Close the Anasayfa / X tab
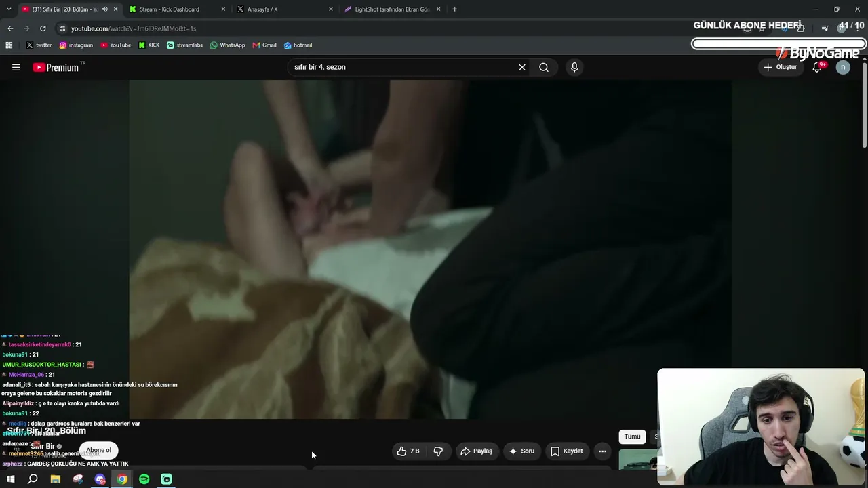Screen dimensions: 868x488 (331, 9)
